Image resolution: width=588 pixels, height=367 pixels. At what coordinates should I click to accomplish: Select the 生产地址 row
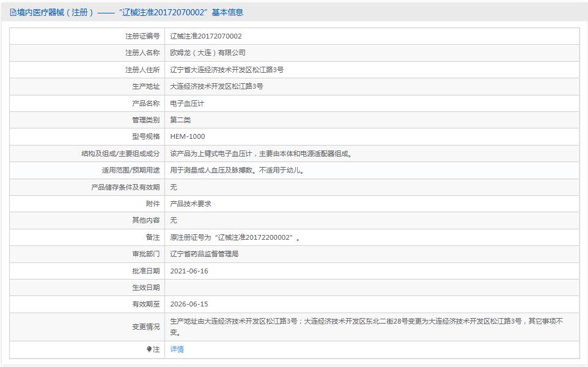[x=218, y=86]
